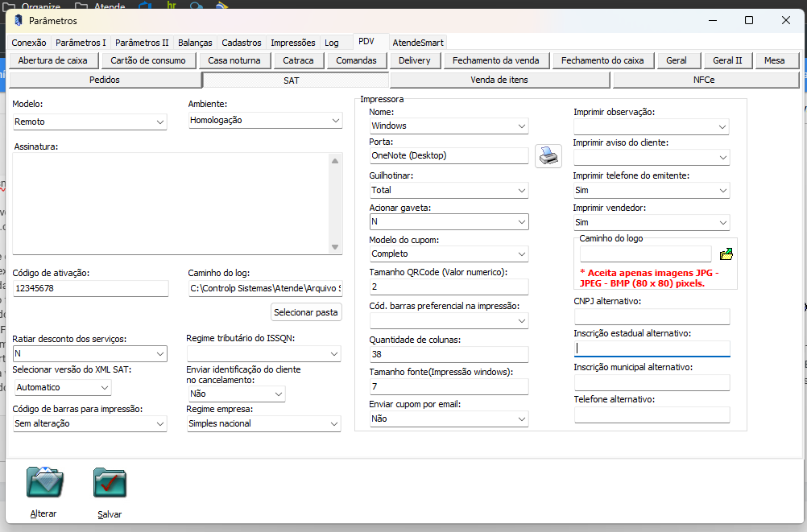Image resolution: width=807 pixels, height=532 pixels.
Task: Open the Fechamento do caixa sub-tab
Action: pyautogui.click(x=602, y=60)
